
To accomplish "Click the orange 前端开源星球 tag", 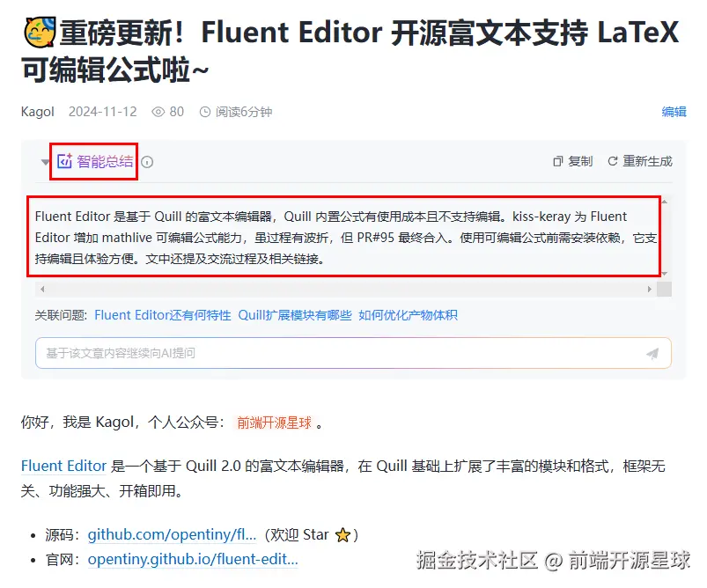I will click(x=274, y=423).
